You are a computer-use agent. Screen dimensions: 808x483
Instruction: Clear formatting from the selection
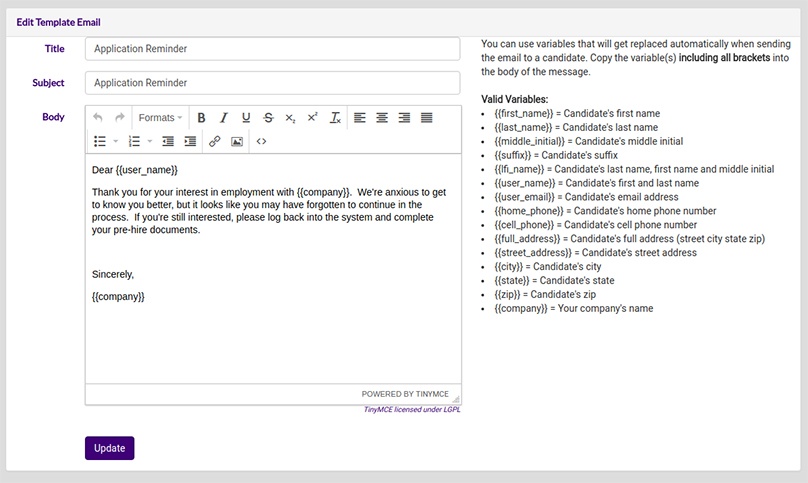(335, 118)
